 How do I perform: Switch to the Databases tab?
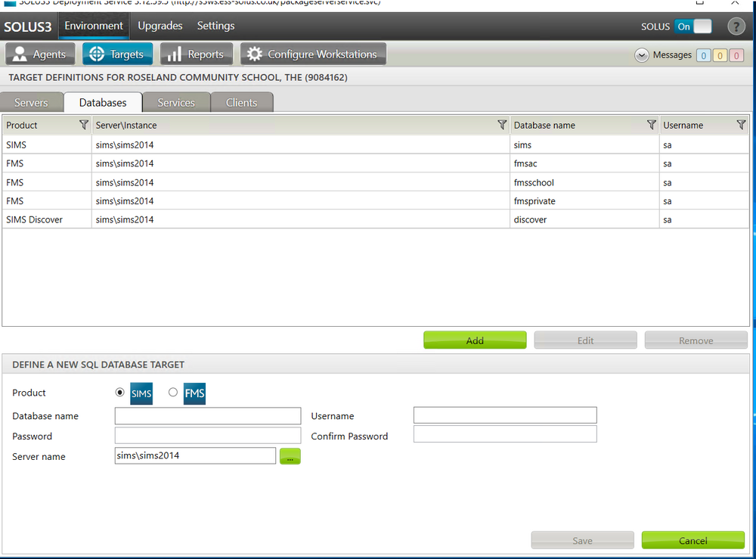tap(103, 102)
